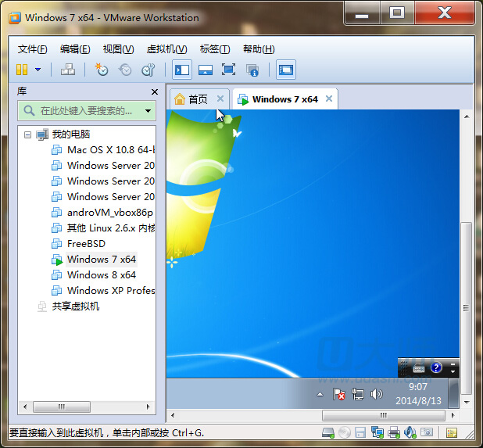Image resolution: width=483 pixels, height=448 pixels.
Task: Click VM view scroll down arrow
Action: [467, 402]
